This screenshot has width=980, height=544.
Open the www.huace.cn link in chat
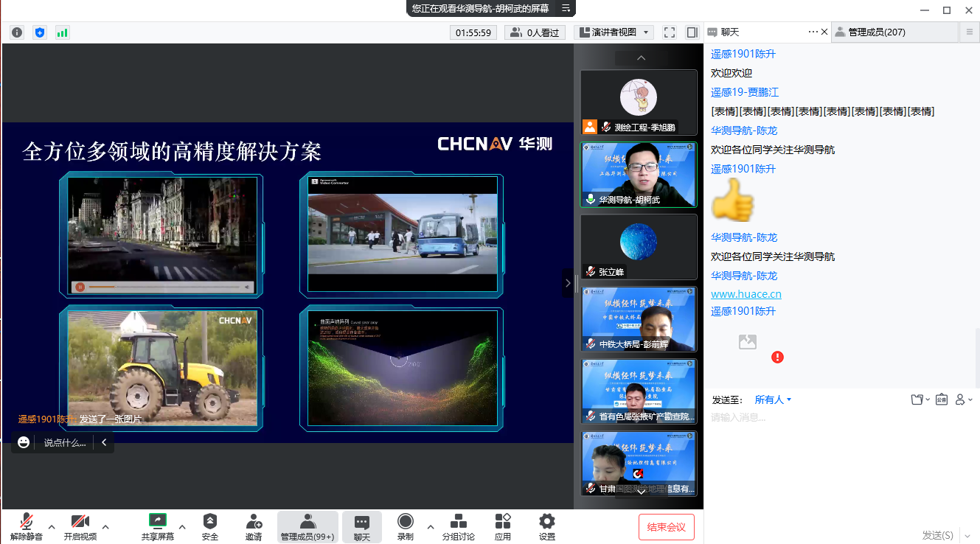(x=746, y=294)
